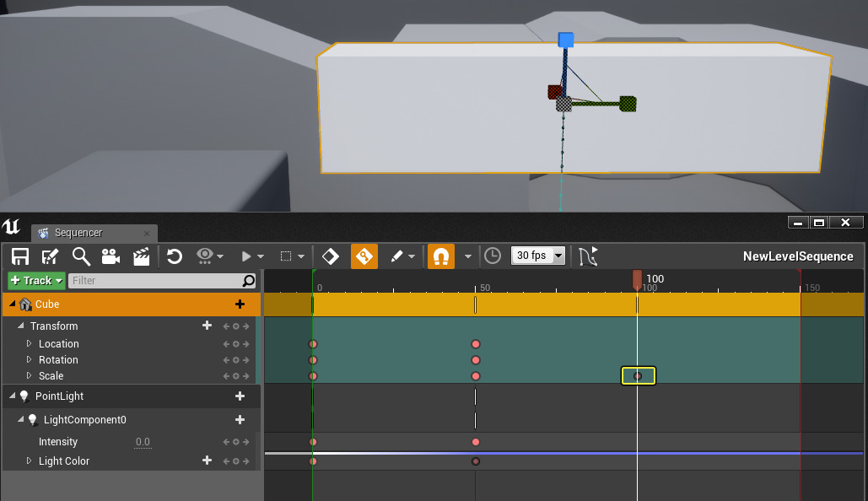Save the level sequence
This screenshot has height=501, width=868.
pos(19,256)
